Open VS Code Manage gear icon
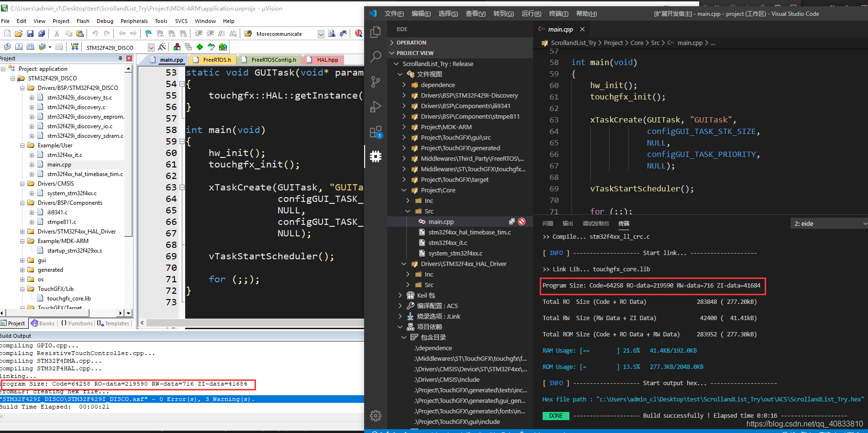The height and width of the screenshot is (433, 868). 376,416
